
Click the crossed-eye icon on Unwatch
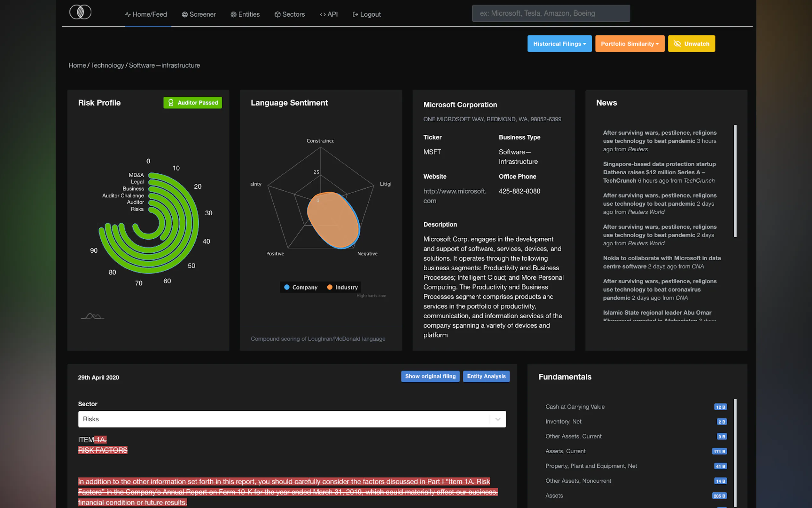(677, 44)
